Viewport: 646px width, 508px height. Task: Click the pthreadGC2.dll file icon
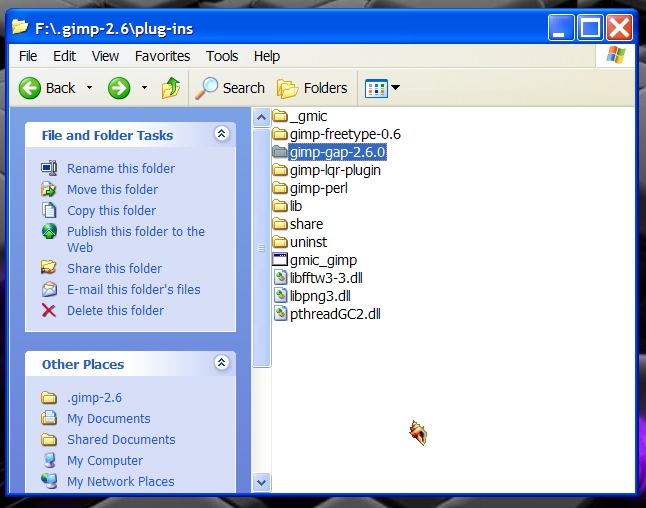(281, 314)
